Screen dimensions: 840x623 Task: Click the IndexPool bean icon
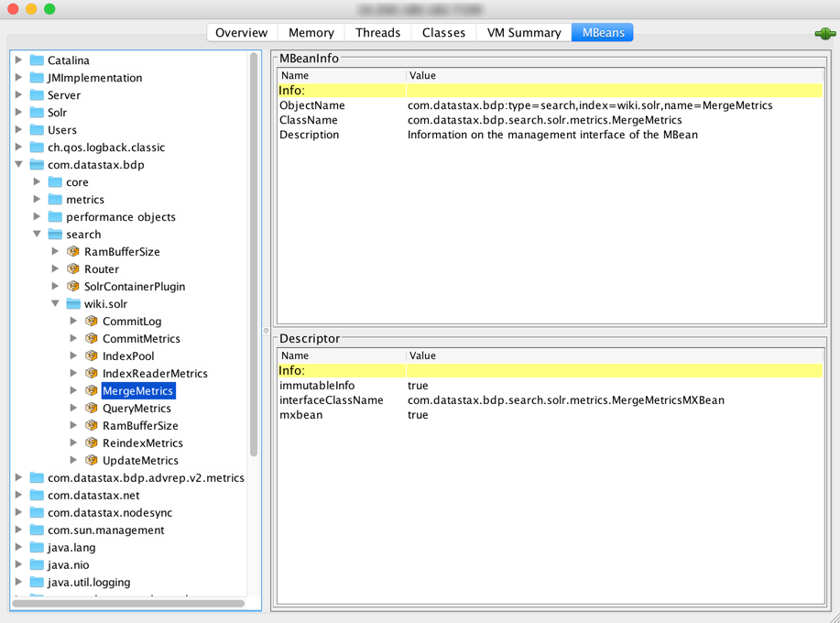click(x=92, y=356)
